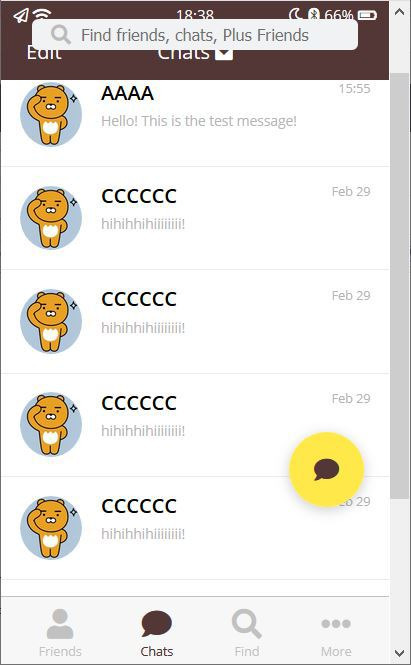Tap the yellow new chat floating button
The height and width of the screenshot is (665, 411).
pyautogui.click(x=326, y=469)
